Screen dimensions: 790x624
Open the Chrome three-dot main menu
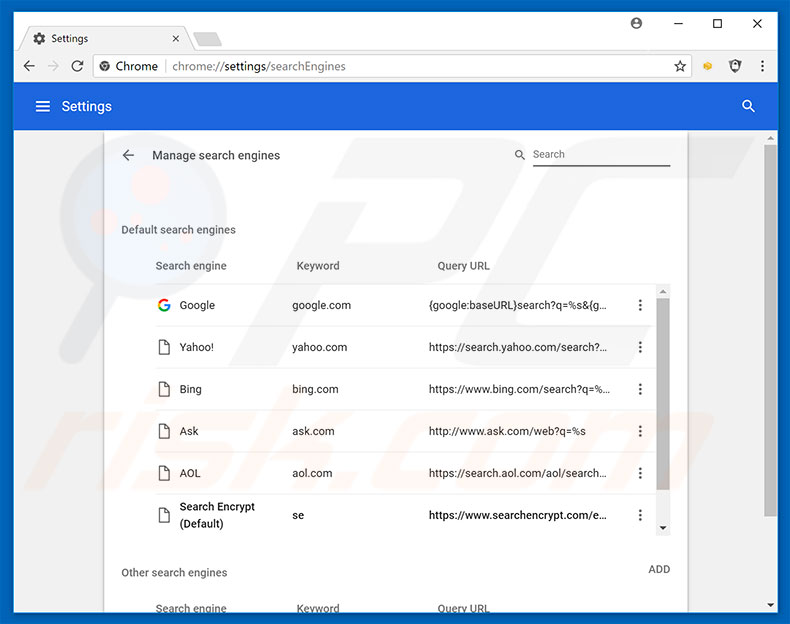pyautogui.click(x=762, y=66)
